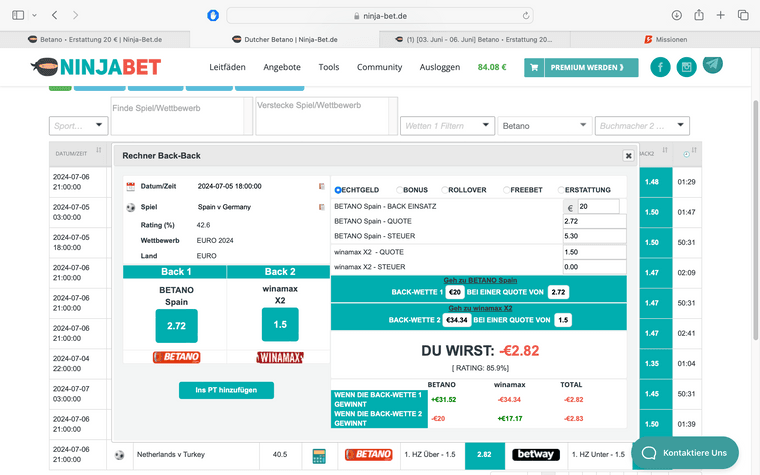Screen dimensions: 760x475
Task: Open the Wetten 1 Filtern dropdown
Action: [x=447, y=126]
